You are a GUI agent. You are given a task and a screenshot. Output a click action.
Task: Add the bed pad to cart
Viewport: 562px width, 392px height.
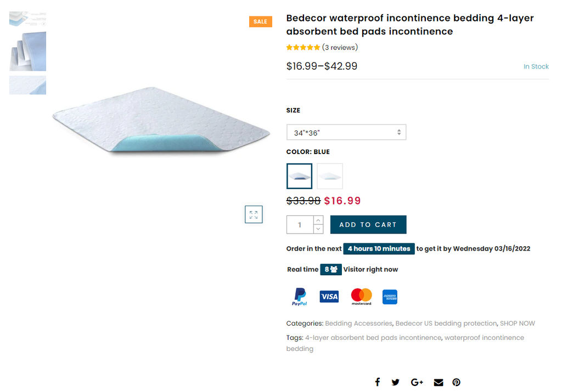point(368,225)
